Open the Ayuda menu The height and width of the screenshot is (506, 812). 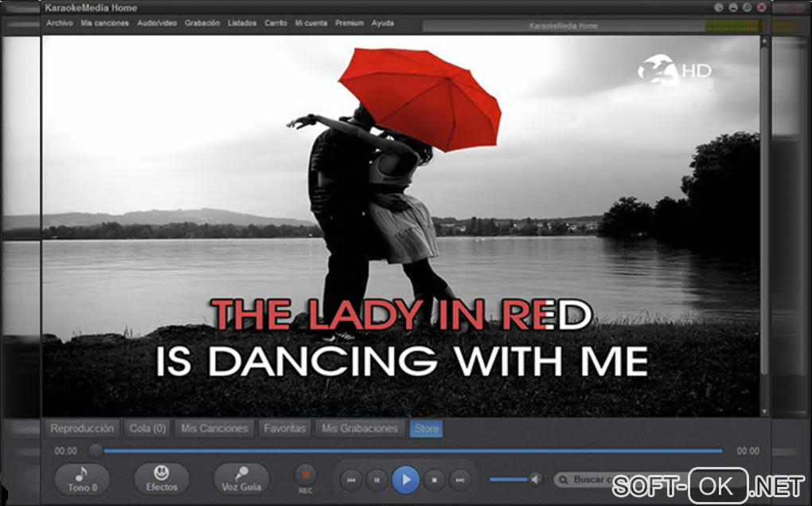[383, 23]
